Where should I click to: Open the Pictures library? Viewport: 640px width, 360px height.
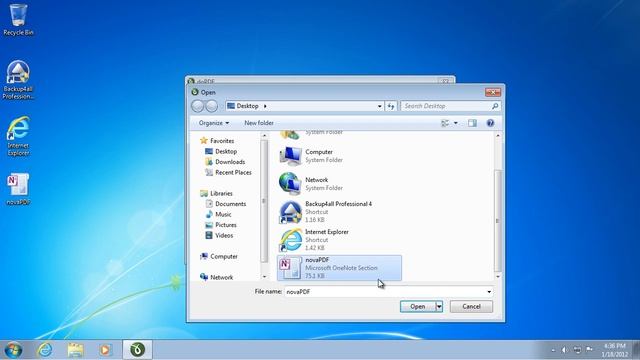221,225
